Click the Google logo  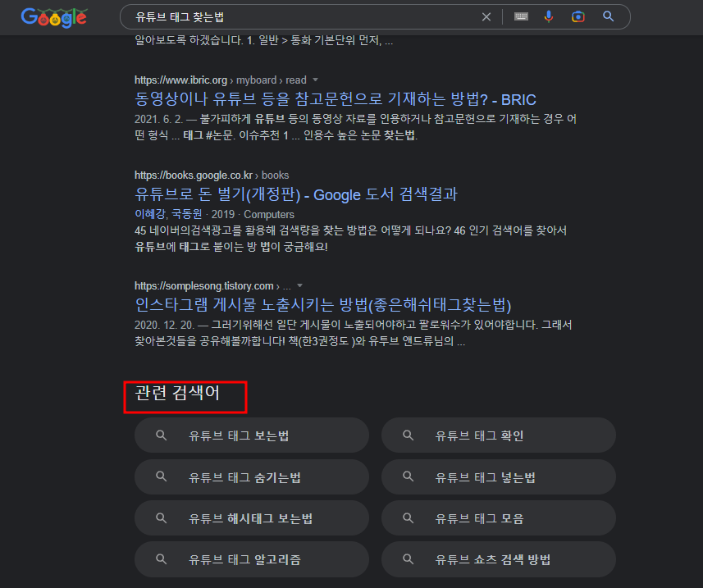click(x=52, y=16)
